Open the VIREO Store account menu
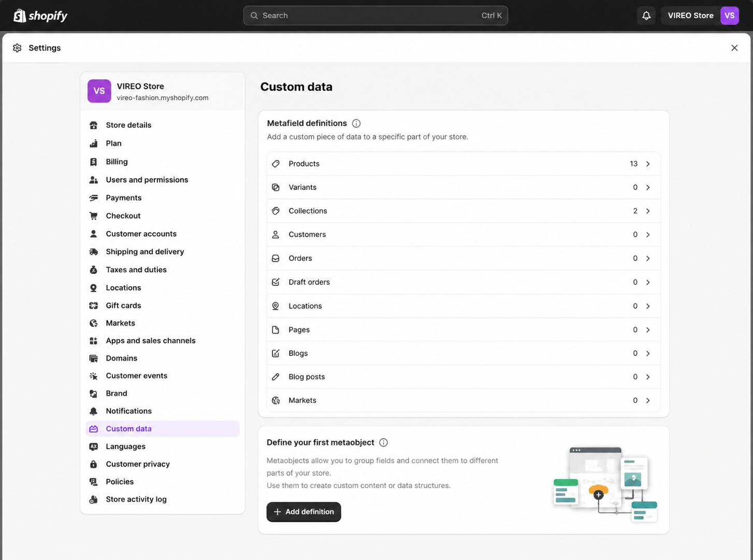753x560 pixels. [x=700, y=16]
